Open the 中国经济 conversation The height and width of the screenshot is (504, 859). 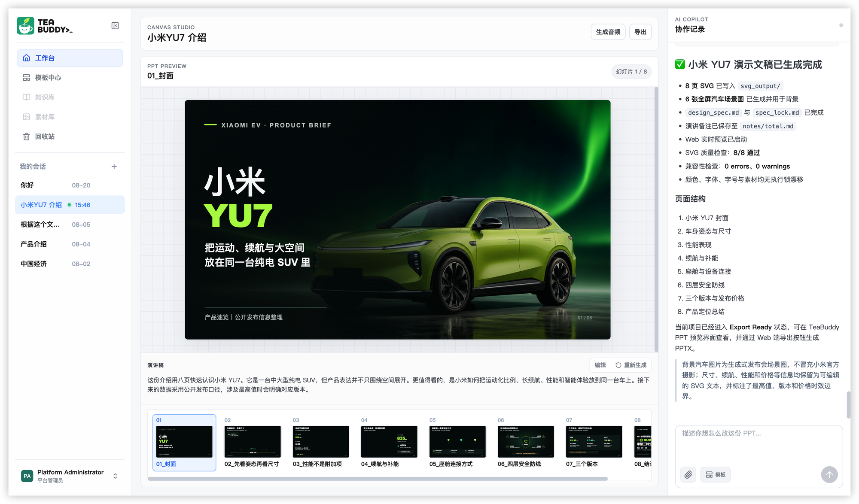(70, 264)
